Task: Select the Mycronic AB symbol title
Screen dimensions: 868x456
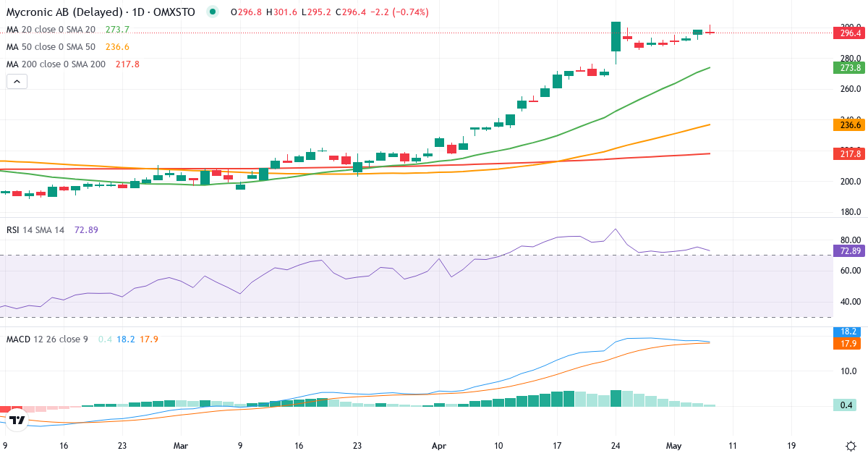Action: pos(102,12)
